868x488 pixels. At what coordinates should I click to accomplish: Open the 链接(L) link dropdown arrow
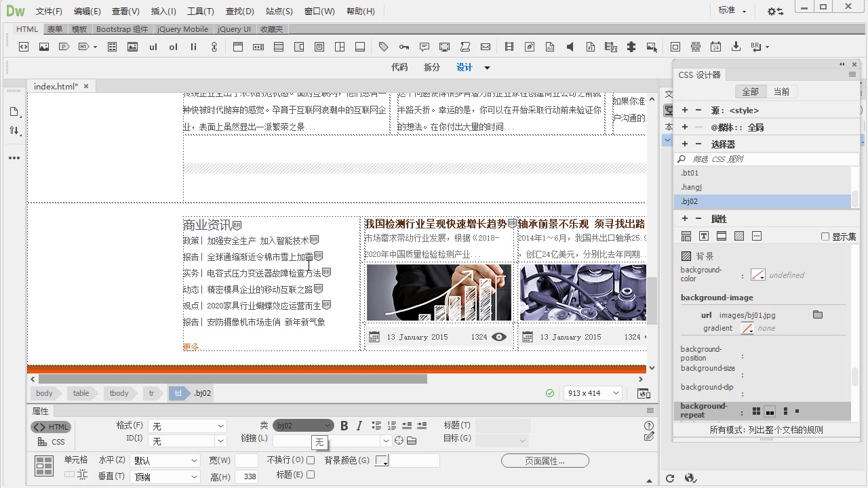(387, 441)
